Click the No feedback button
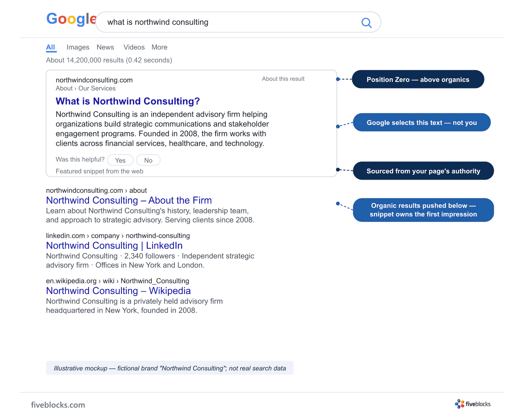Viewport: 525px width, 420px height. [x=148, y=160]
